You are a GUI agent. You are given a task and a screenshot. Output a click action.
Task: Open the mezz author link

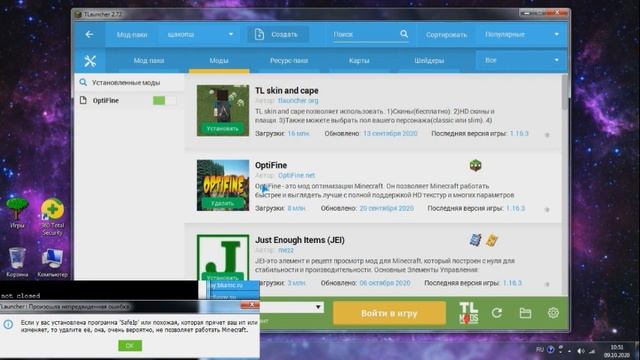pyautogui.click(x=286, y=250)
